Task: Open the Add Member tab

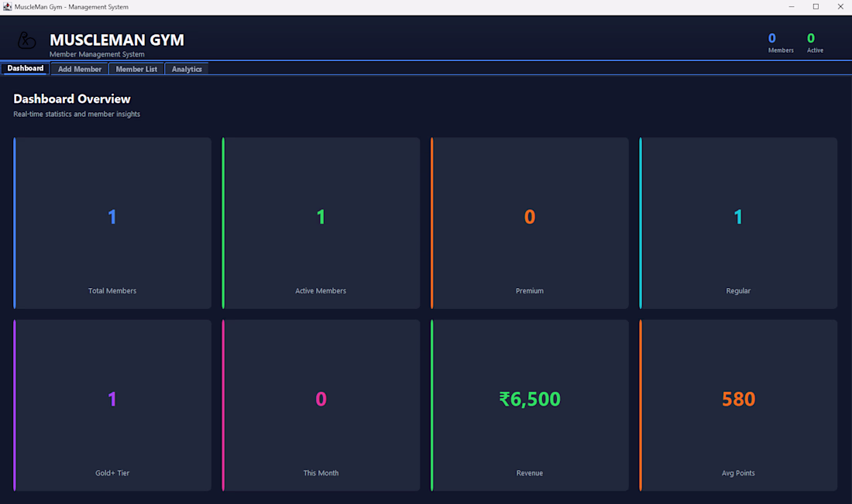Action: tap(79, 69)
